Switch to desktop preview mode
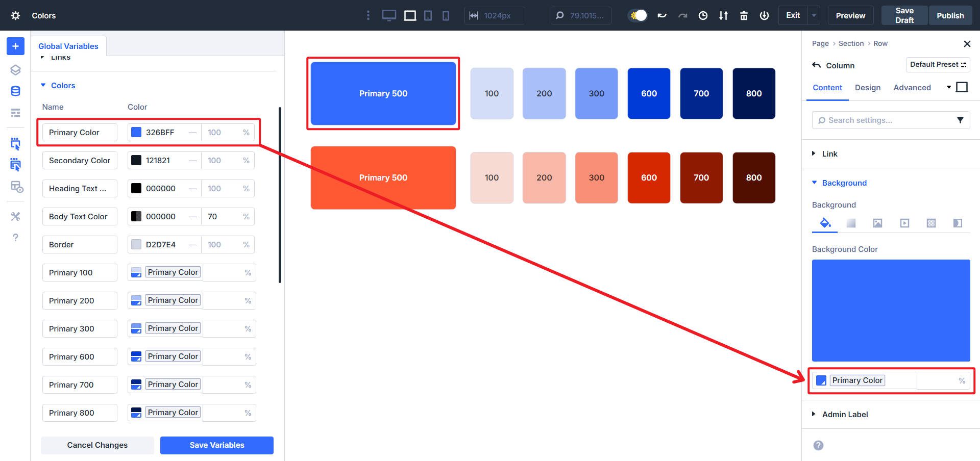 (x=389, y=15)
